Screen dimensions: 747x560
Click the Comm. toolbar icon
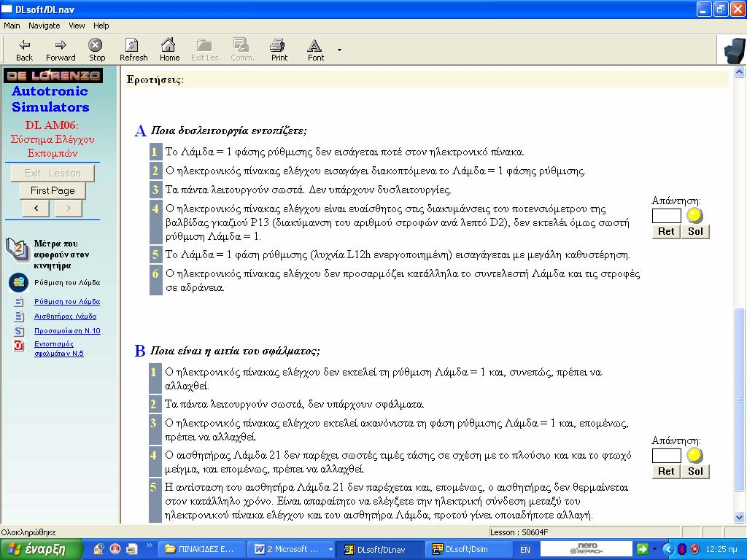(x=242, y=50)
